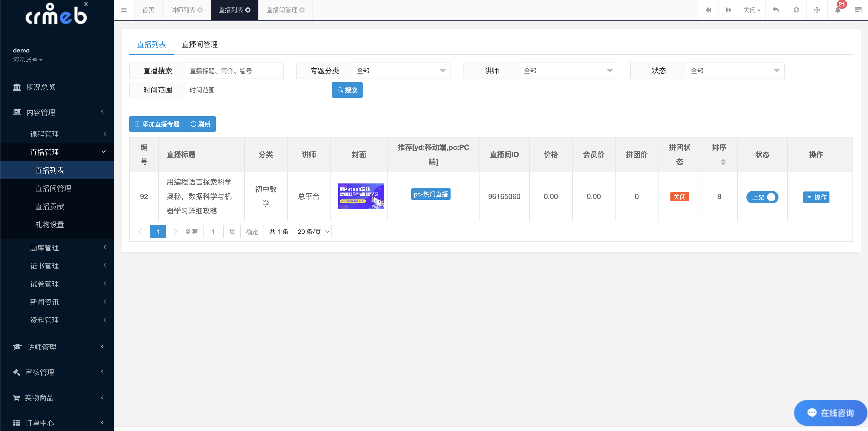Click the refresh/刷新 icon button
Image resolution: width=868 pixels, height=431 pixels.
[200, 124]
